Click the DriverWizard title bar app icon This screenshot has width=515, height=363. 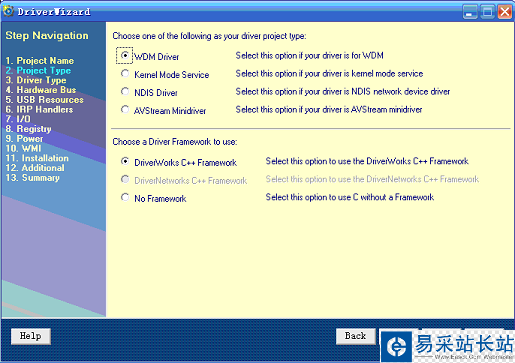point(8,11)
